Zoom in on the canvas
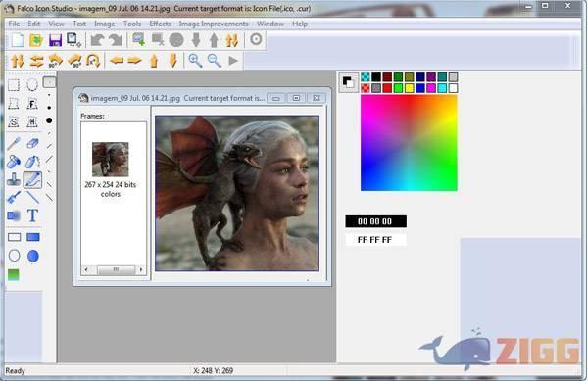This screenshot has width=588, height=381. (195, 61)
